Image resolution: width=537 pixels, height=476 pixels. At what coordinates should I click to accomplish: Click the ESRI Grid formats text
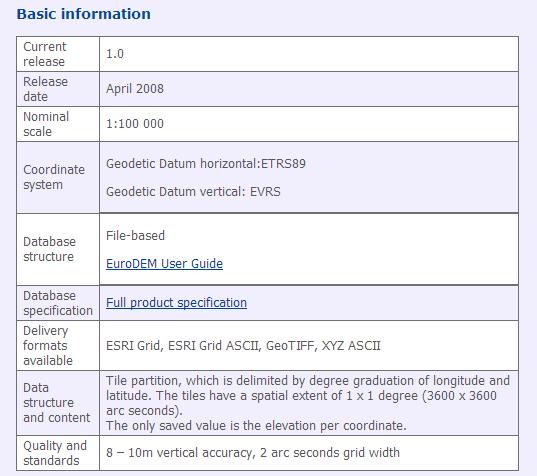[243, 346]
